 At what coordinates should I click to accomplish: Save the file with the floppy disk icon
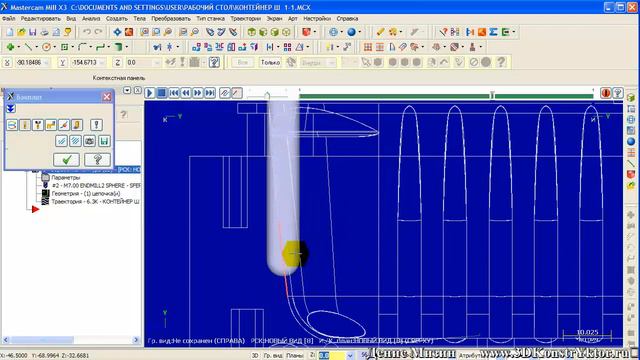click(x=33, y=32)
